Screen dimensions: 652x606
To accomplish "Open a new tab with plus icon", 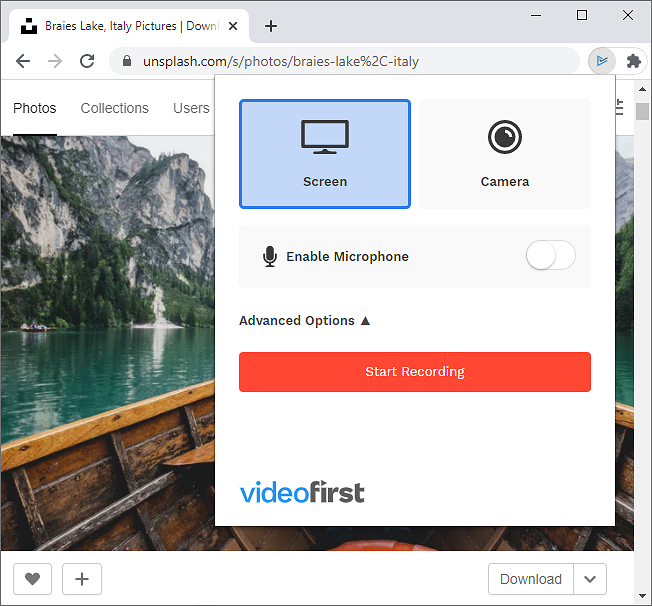I will 271,26.
